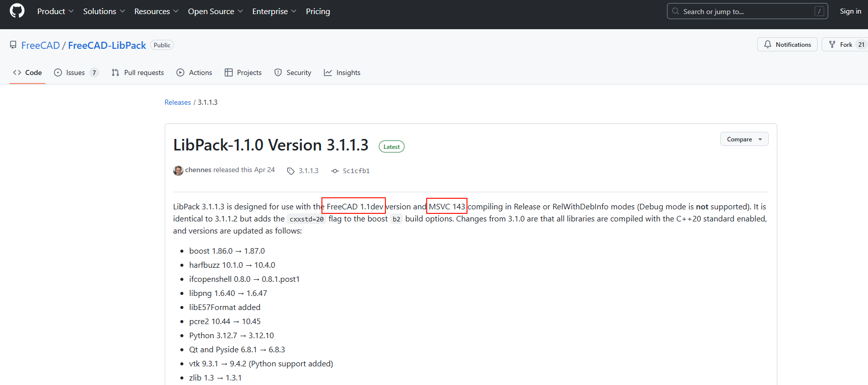
Task: Click the Public visibility label
Action: pos(162,45)
